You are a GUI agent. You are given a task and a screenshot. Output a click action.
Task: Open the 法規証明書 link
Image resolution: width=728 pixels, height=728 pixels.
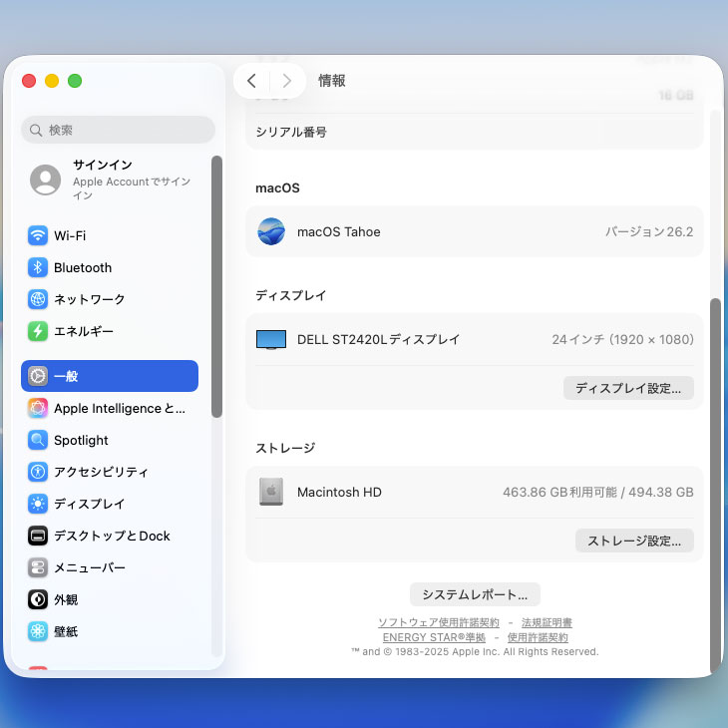coord(546,622)
